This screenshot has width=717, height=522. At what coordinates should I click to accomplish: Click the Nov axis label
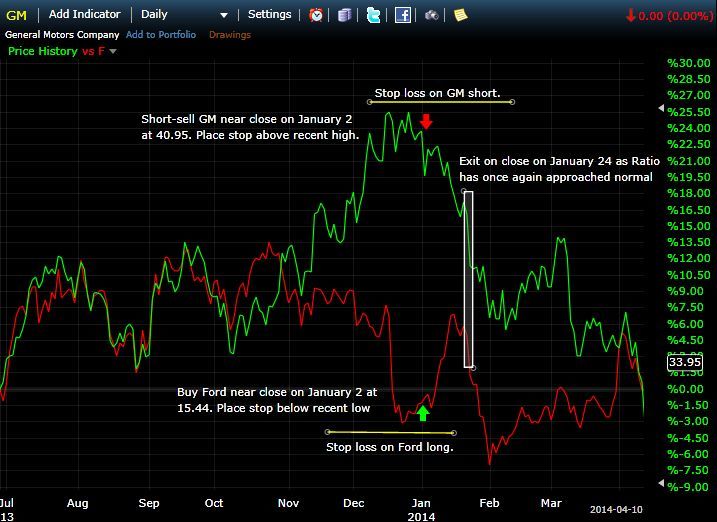pyautogui.click(x=288, y=503)
